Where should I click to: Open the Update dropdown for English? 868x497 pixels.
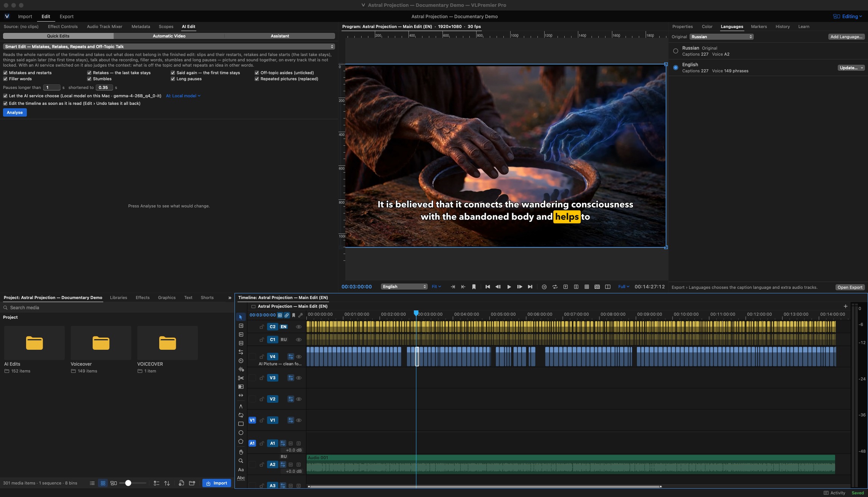pyautogui.click(x=851, y=68)
